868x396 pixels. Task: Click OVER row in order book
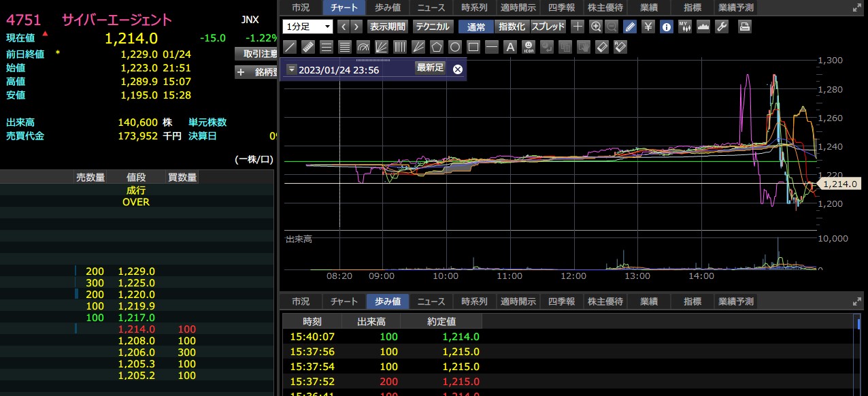click(x=136, y=202)
